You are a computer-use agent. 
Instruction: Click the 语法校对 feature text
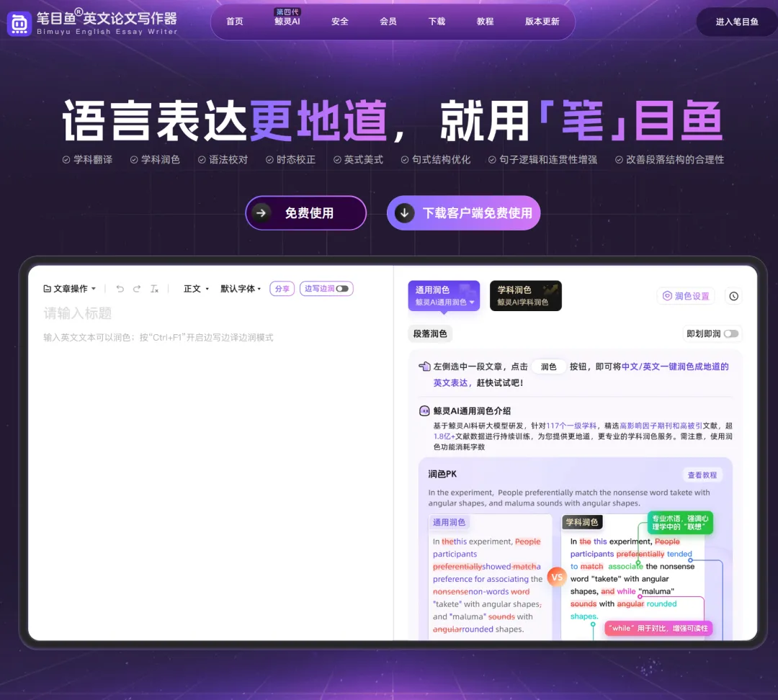[228, 159]
